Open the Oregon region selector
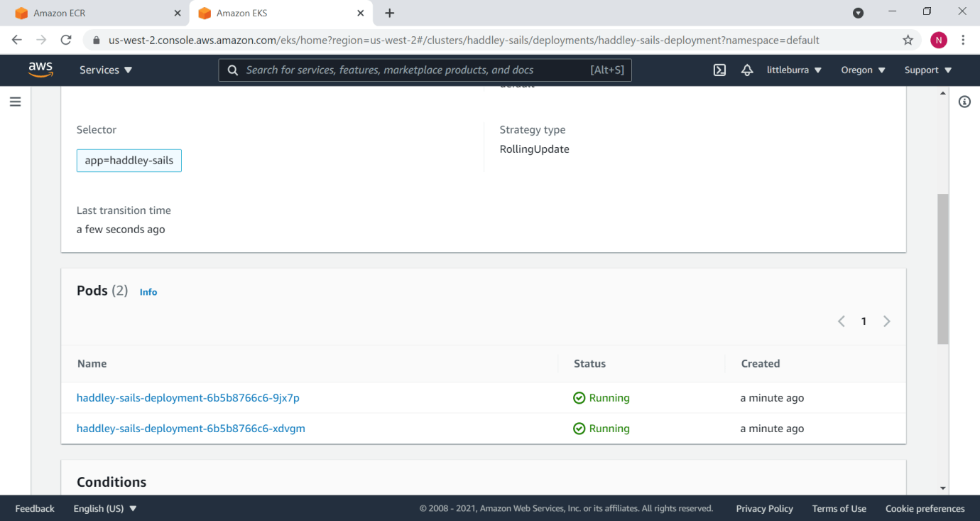 pos(863,70)
